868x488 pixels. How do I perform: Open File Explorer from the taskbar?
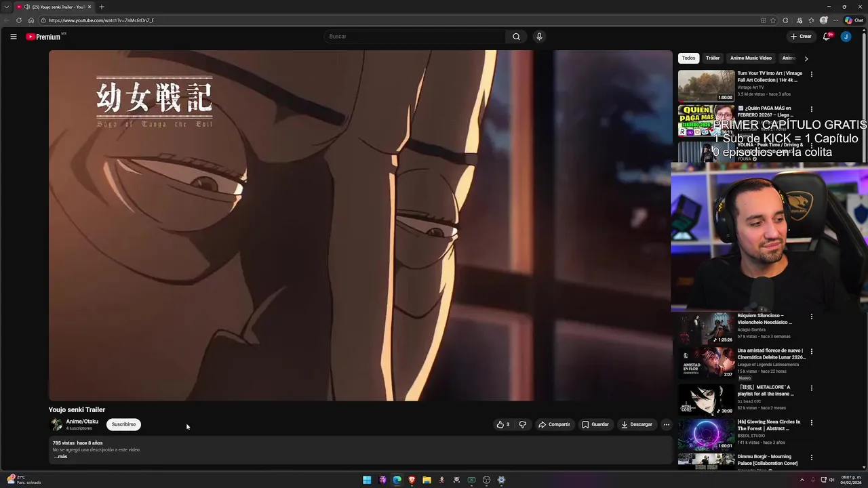coord(427,480)
